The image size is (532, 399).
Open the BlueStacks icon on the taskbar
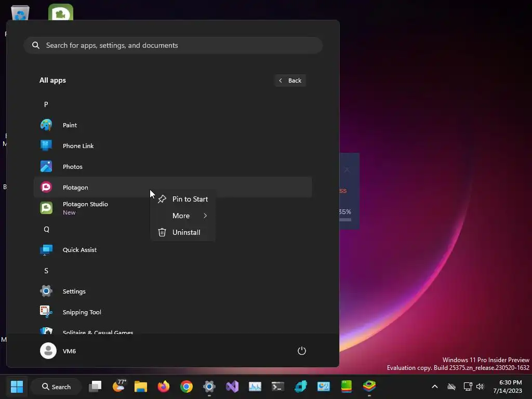[369, 387]
